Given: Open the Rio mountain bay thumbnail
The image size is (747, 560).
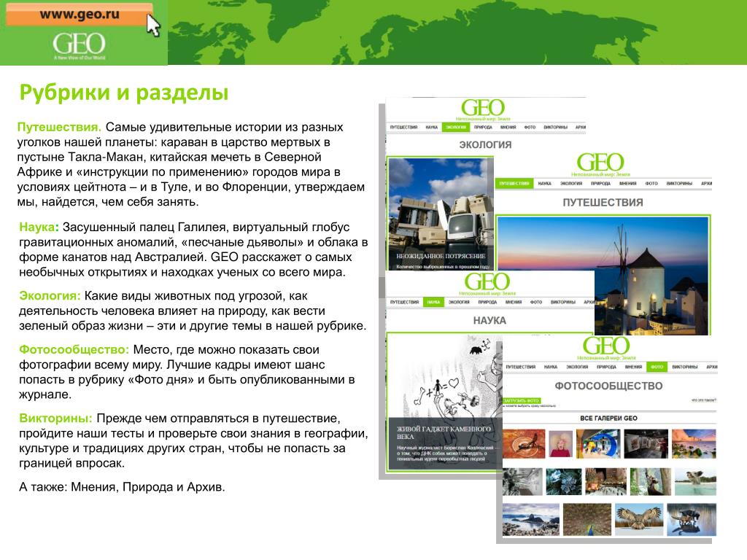Looking at the screenshot, I should pyautogui.click(x=531, y=519).
